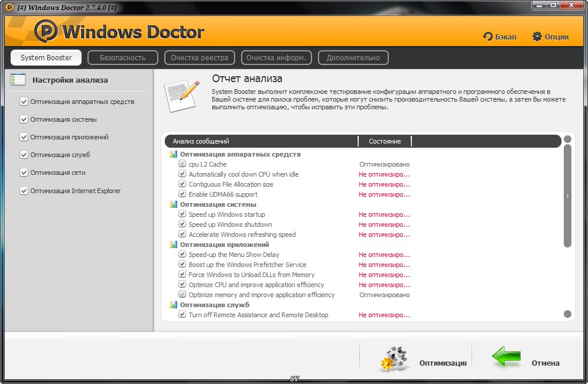Click the Настройки анализа checklist icon
Screen dimensions: 588x384
18,80
